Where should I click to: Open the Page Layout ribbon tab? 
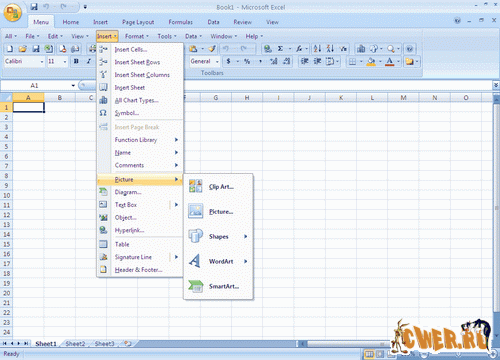coord(138,22)
